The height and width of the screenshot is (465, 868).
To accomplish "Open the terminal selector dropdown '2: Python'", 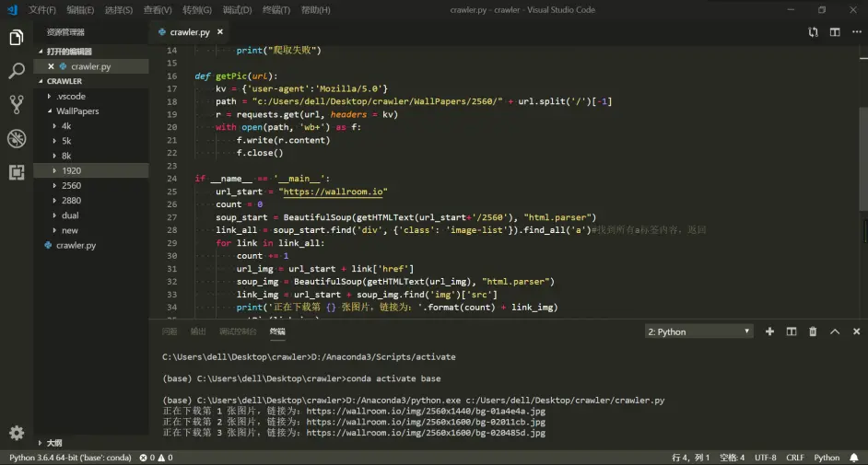I will (x=698, y=331).
